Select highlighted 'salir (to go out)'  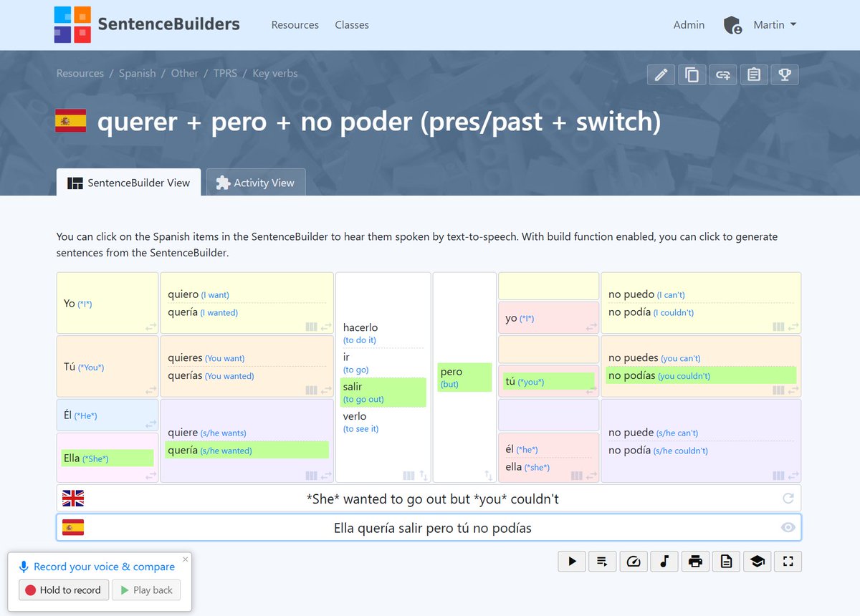[383, 393]
